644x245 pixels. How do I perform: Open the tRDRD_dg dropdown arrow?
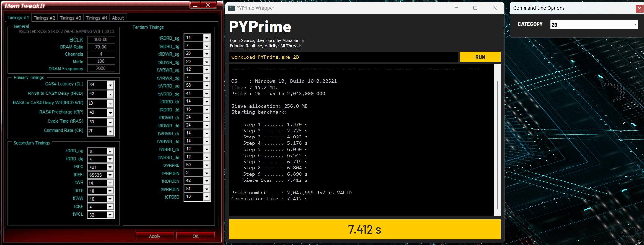[207, 46]
